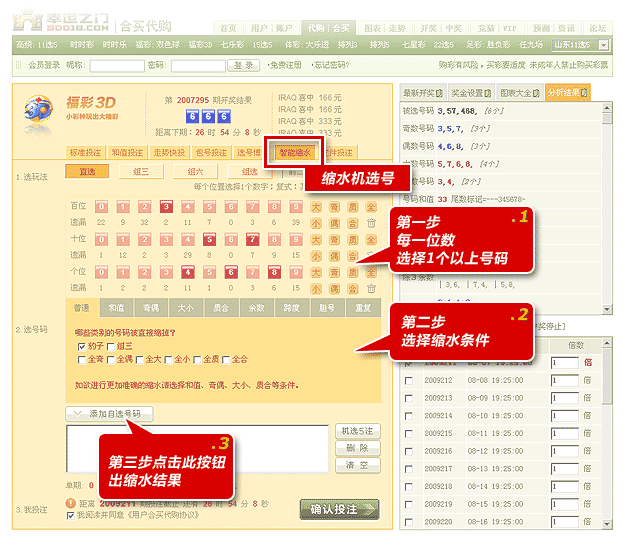Check the 组三 filter checkbox beside 豹子
Screen dimensions: 623x537
[x=111, y=347]
